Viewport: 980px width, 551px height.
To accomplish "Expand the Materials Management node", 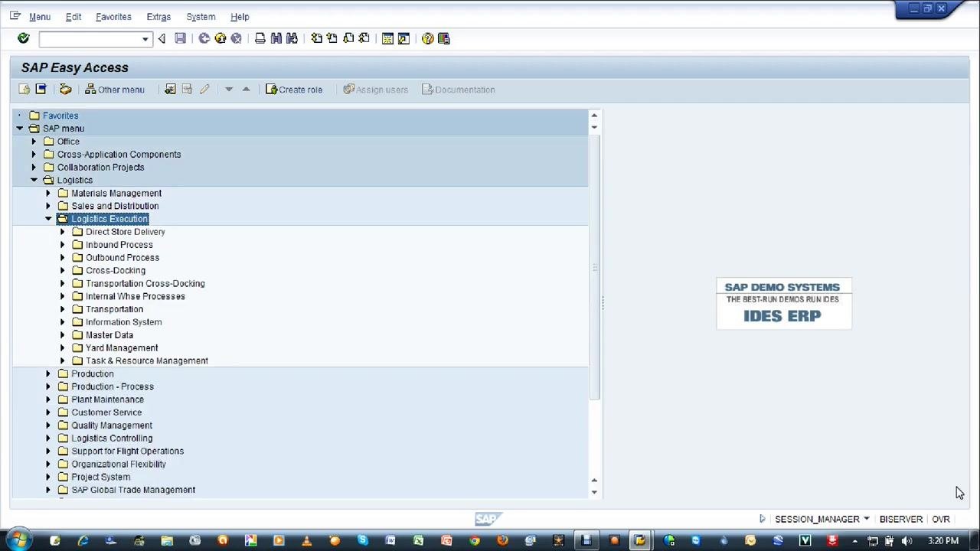I will tap(48, 193).
